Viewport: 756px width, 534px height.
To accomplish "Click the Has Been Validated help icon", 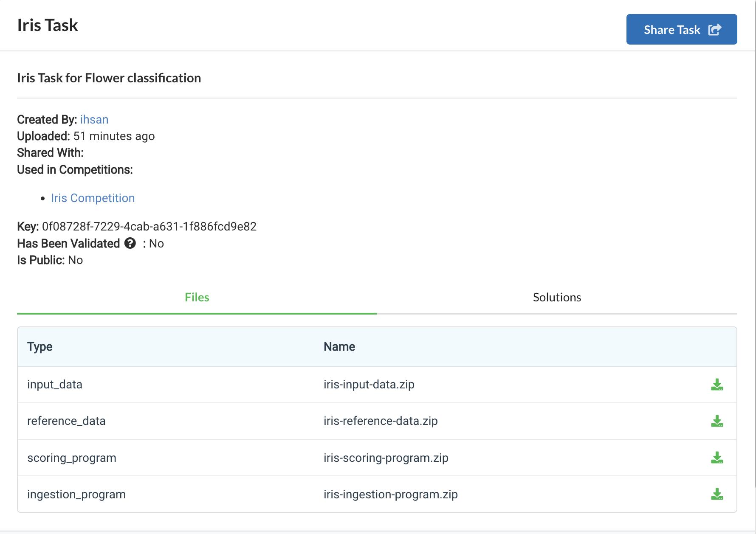I will coord(130,243).
